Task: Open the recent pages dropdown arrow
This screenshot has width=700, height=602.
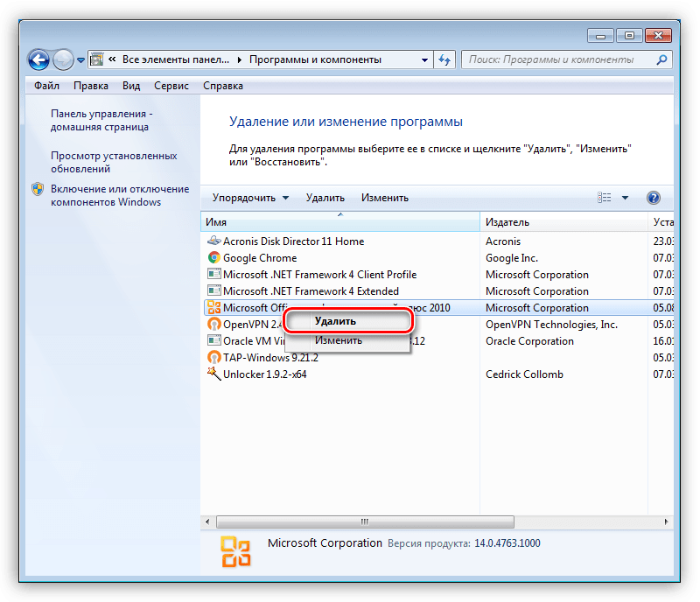Action: pyautogui.click(x=80, y=59)
